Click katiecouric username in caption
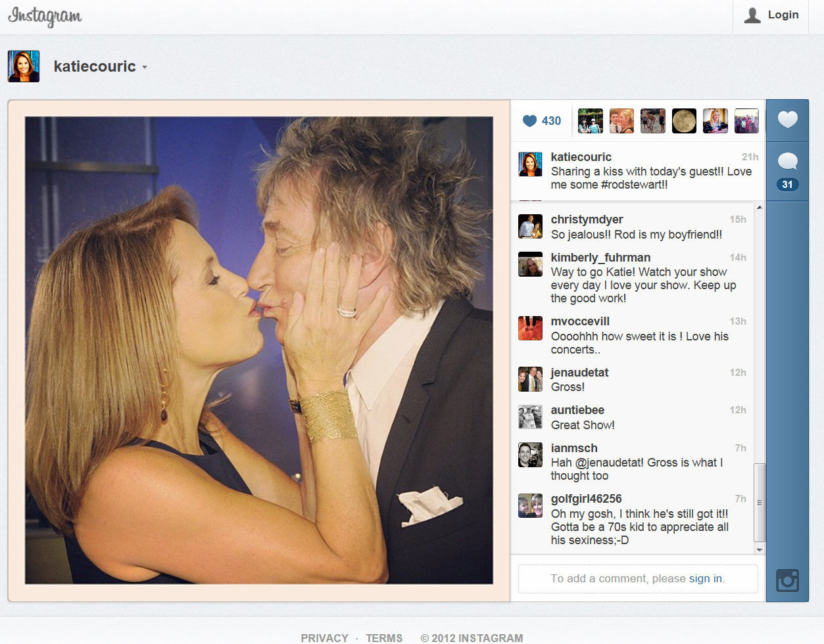824x644 pixels. click(x=581, y=157)
